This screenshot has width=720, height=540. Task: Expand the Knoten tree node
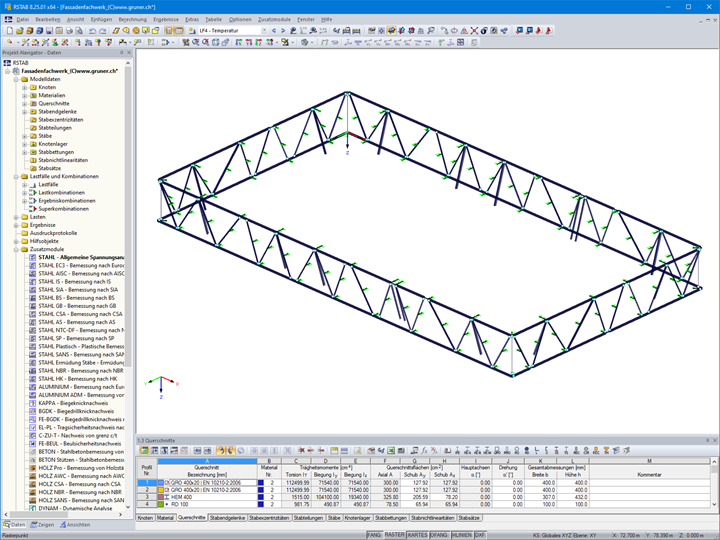(x=25, y=87)
